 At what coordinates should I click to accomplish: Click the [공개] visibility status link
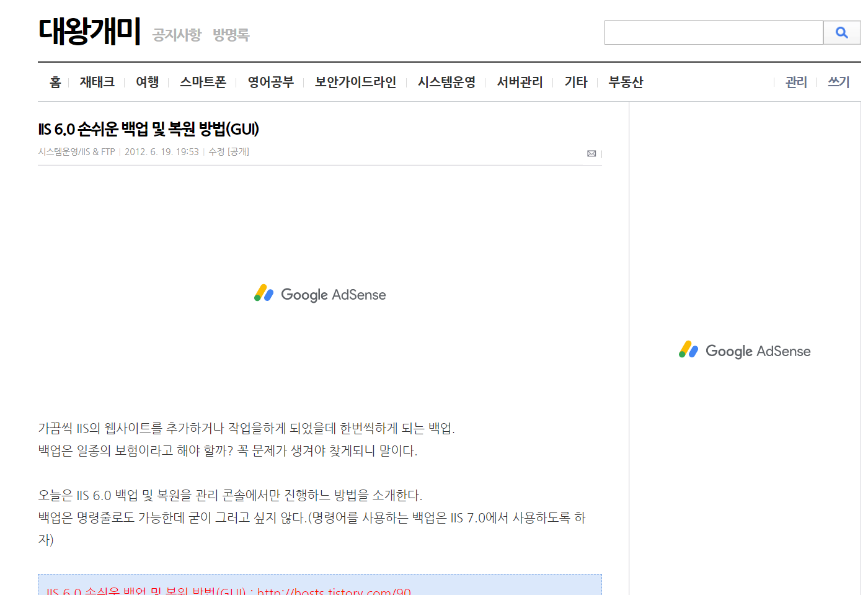pyautogui.click(x=238, y=152)
